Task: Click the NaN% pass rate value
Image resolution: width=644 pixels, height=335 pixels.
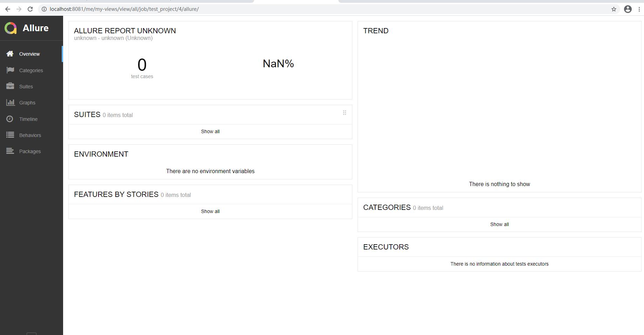Action: (x=278, y=63)
